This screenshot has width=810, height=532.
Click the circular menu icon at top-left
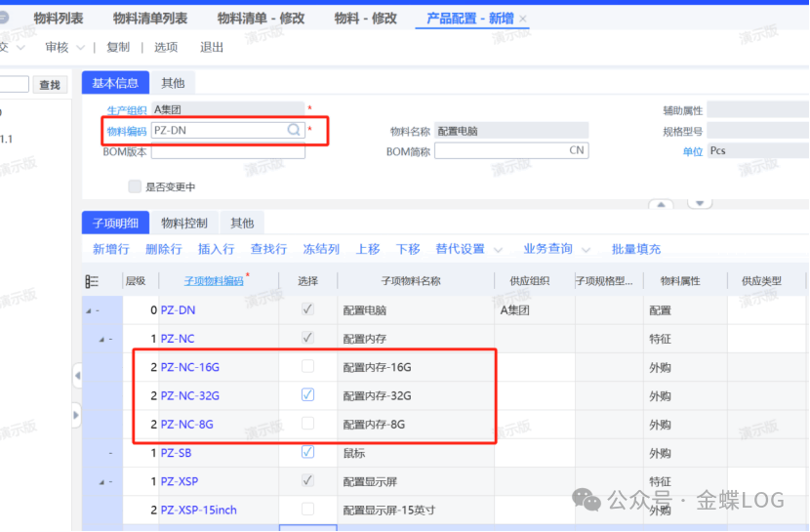pos(5,18)
